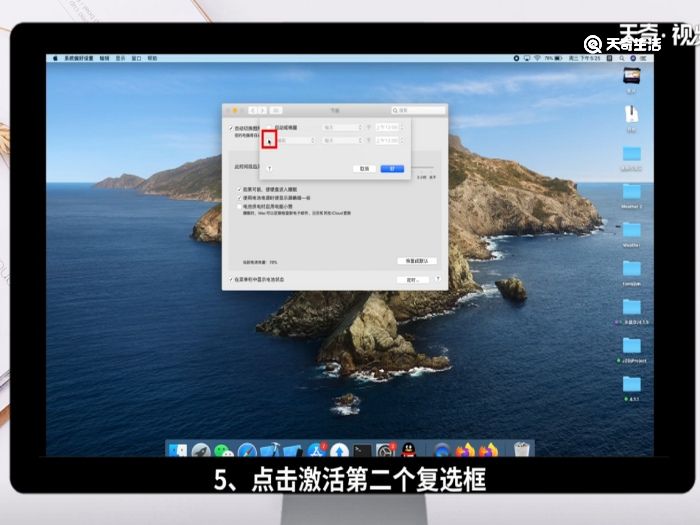Toggle the automatic graphics switching checkbox

click(231, 129)
